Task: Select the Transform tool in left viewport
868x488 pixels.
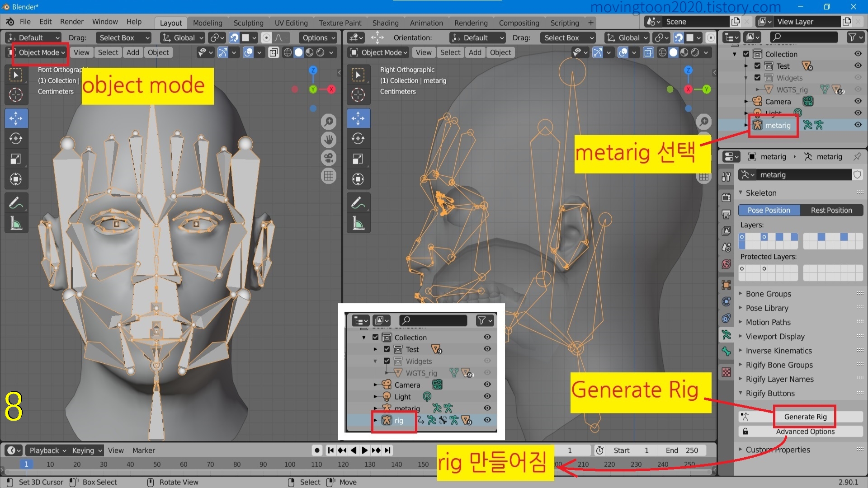Action: 16,179
